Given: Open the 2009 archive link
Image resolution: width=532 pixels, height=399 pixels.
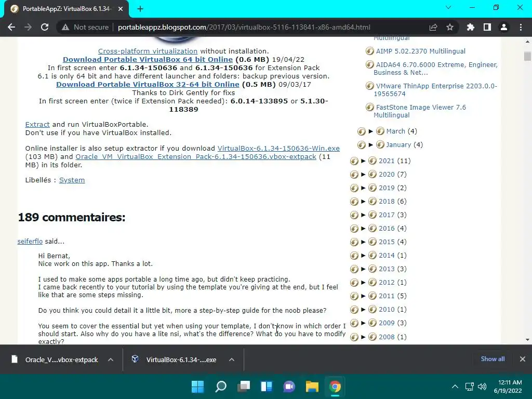Looking at the screenshot, I should click(387, 323).
